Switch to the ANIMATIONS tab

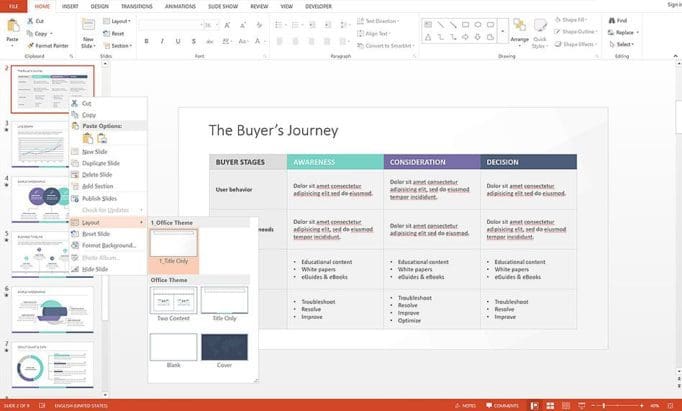(181, 7)
